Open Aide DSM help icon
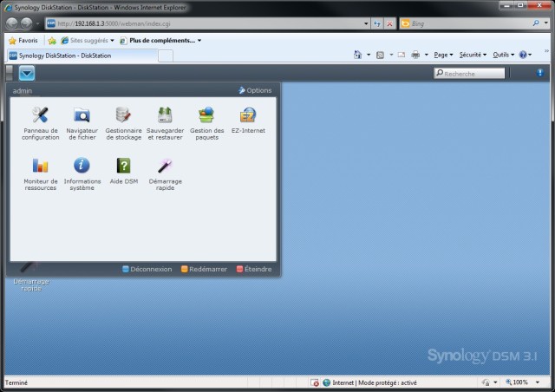Viewport: 555px width, 392px height. [x=123, y=166]
